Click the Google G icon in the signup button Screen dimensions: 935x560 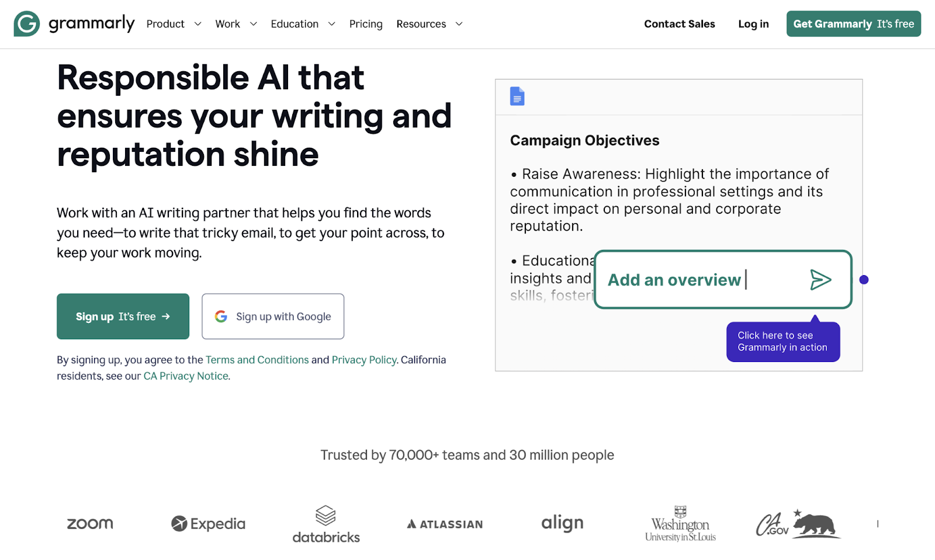tap(221, 316)
